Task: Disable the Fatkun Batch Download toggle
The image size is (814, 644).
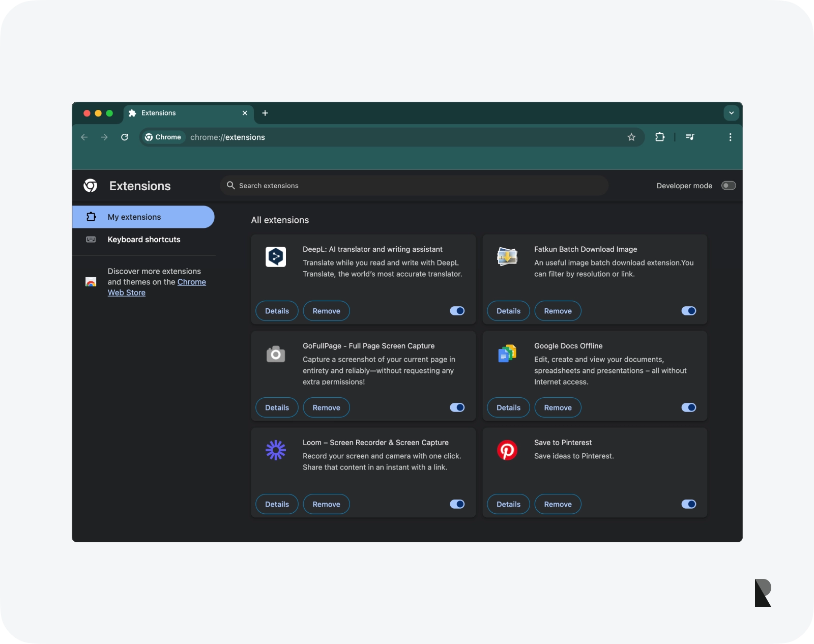Action: click(689, 311)
